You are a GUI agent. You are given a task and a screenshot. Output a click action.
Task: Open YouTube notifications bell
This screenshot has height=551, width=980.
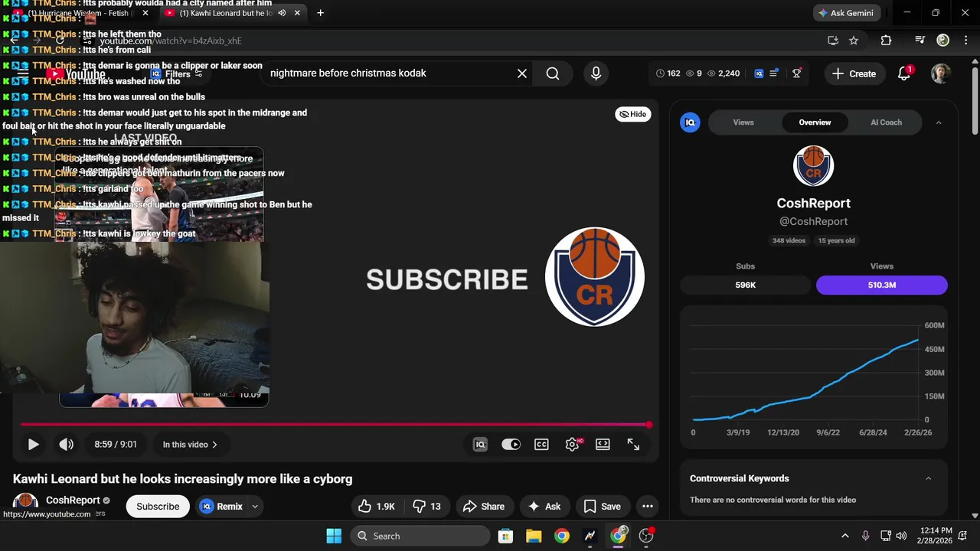coord(904,73)
